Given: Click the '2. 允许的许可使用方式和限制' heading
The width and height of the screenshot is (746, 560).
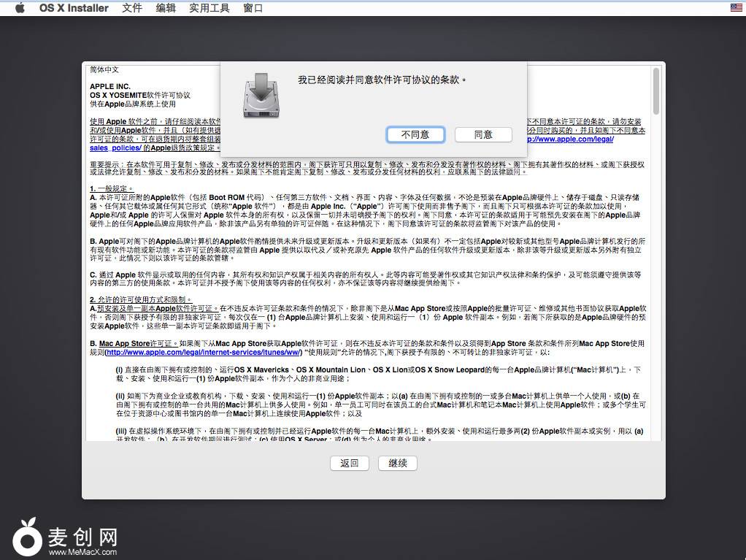Looking at the screenshot, I should click(x=141, y=299).
